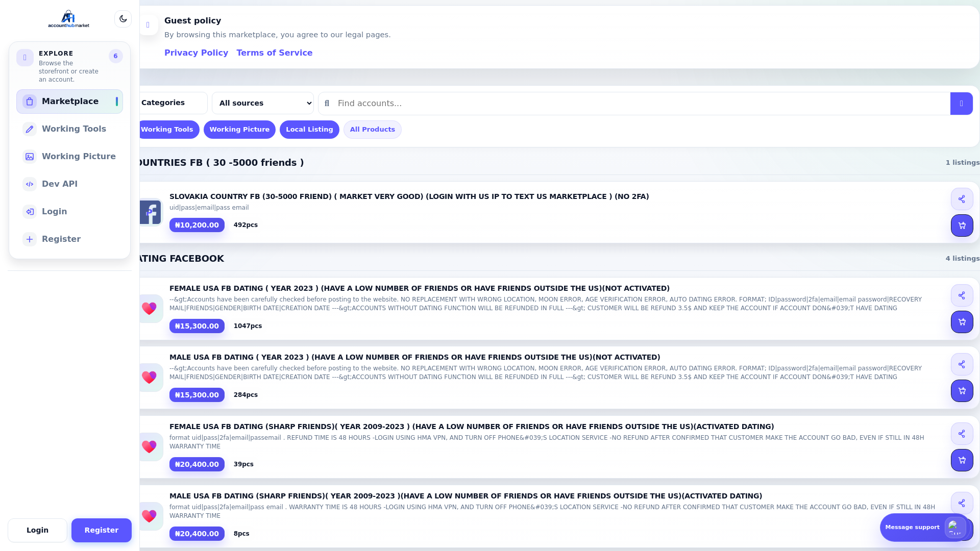Viewport: 980px width, 551px height.
Task: Share Male USA FB Dating Sharp Friends listing
Action: [x=962, y=503]
